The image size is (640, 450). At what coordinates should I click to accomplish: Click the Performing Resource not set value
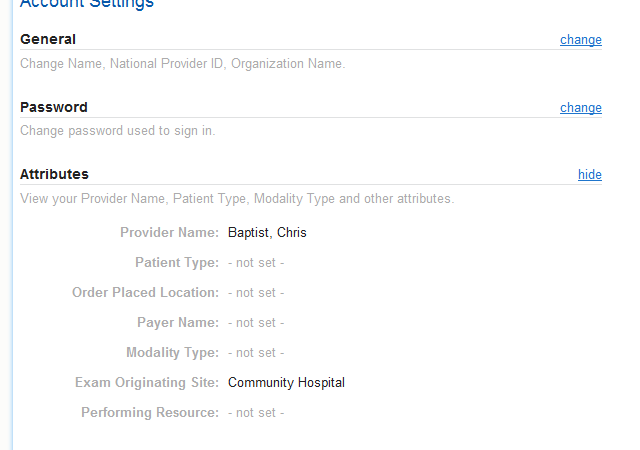click(256, 413)
